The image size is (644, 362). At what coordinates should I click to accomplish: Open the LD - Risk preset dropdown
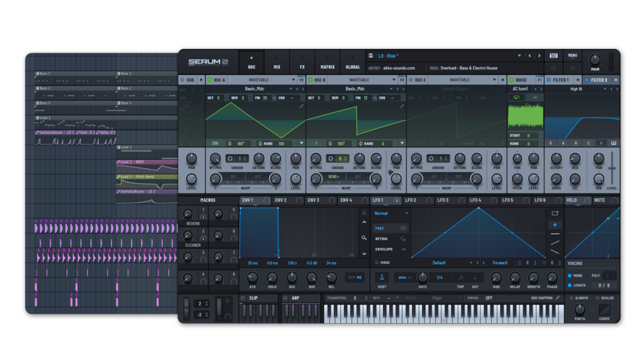519,56
